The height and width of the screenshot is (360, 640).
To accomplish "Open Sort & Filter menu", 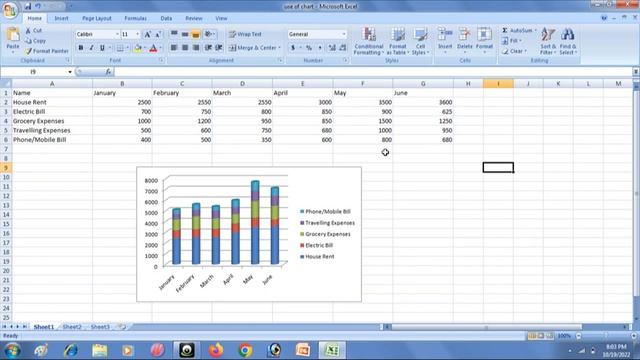I will point(548,41).
